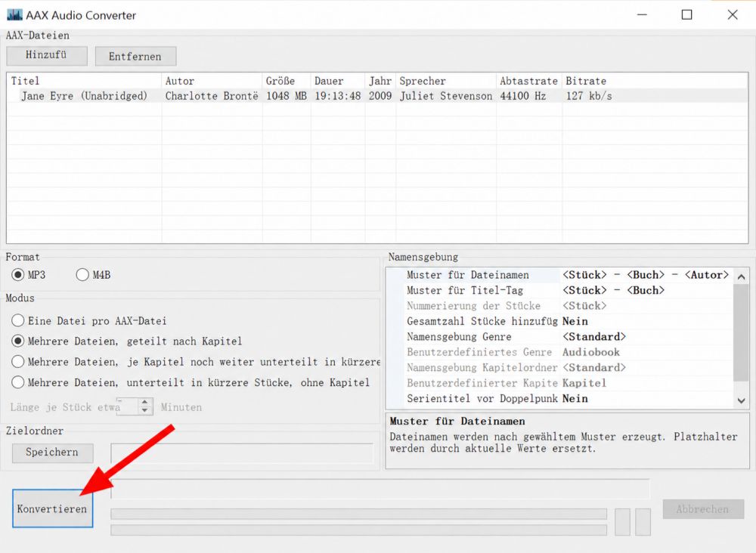Click the naming panel scroll-down arrow
Screen dimensions: 756x553
[742, 400]
